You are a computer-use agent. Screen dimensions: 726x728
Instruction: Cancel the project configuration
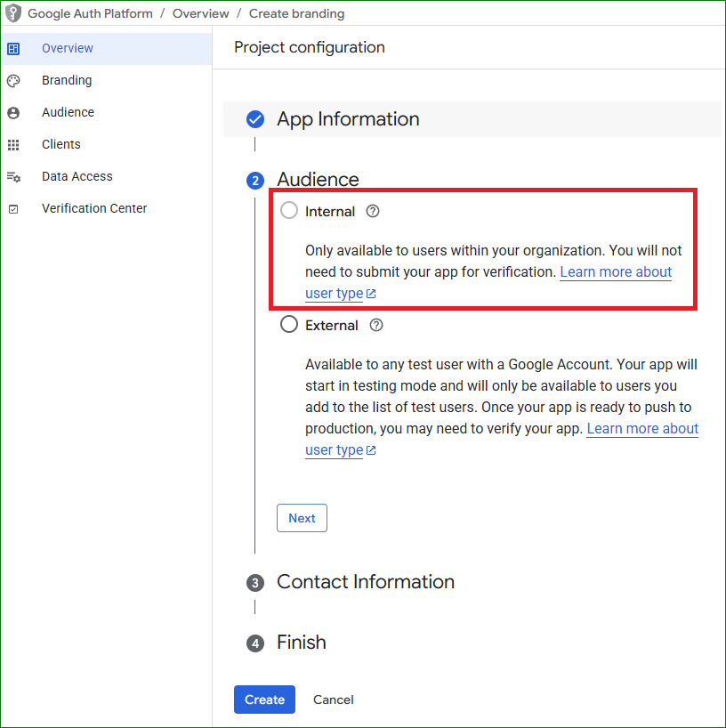334,700
